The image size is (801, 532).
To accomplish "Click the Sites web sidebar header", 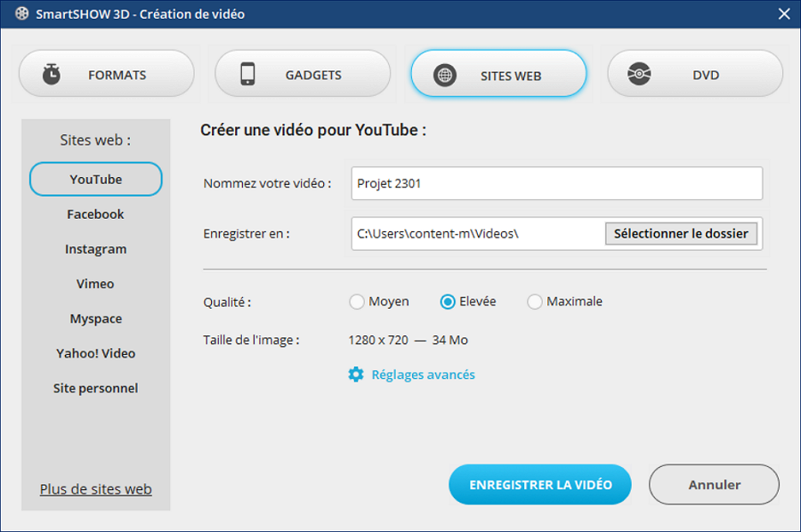I will [95, 140].
